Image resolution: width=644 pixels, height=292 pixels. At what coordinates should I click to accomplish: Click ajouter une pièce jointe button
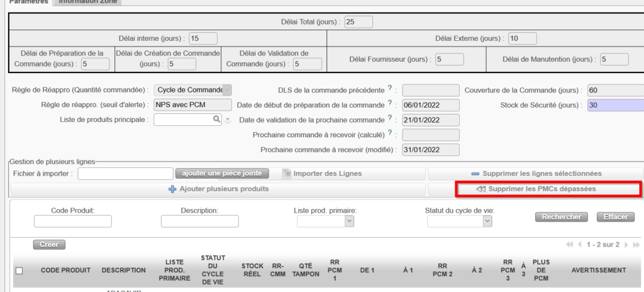(222, 174)
